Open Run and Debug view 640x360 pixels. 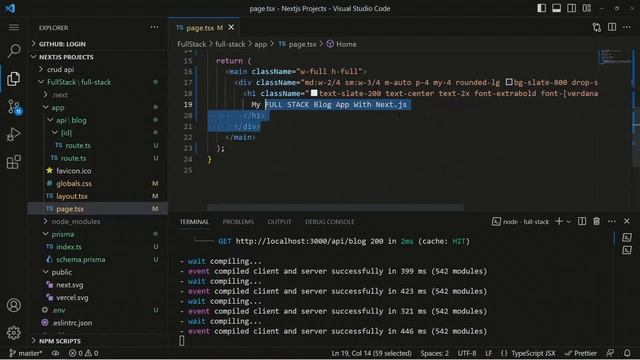coord(14,134)
